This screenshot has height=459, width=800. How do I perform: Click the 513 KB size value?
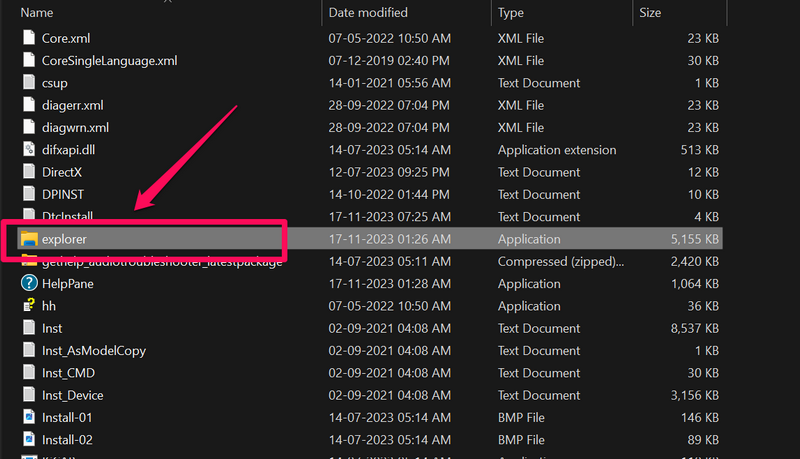click(x=700, y=150)
